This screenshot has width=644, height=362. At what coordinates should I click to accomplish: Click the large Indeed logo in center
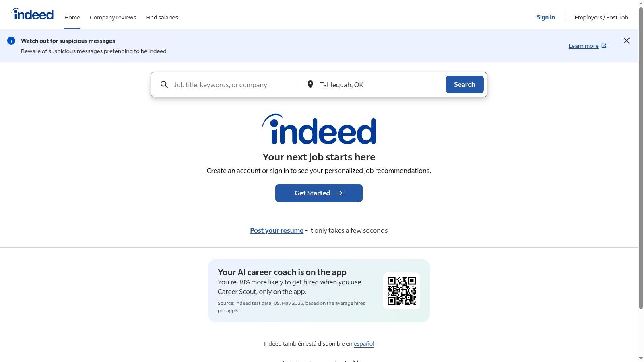pos(319,130)
